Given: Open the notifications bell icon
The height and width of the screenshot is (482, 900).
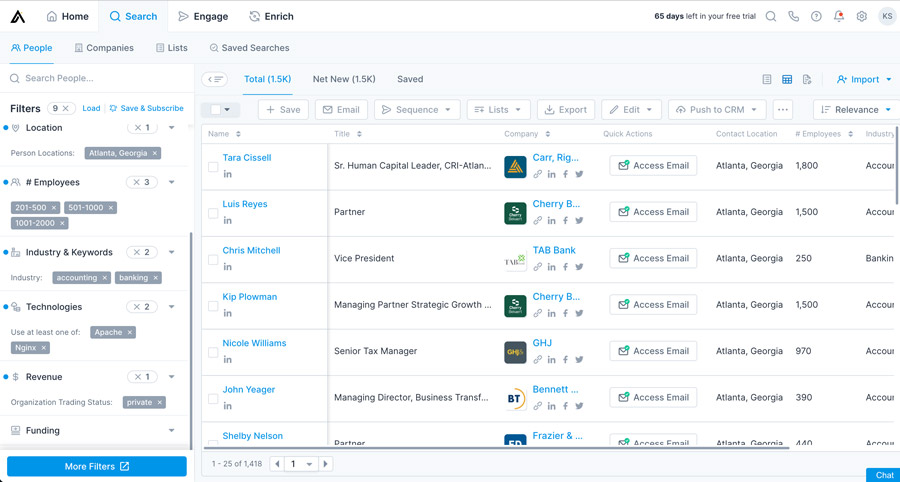Looking at the screenshot, I should pyautogui.click(x=839, y=17).
